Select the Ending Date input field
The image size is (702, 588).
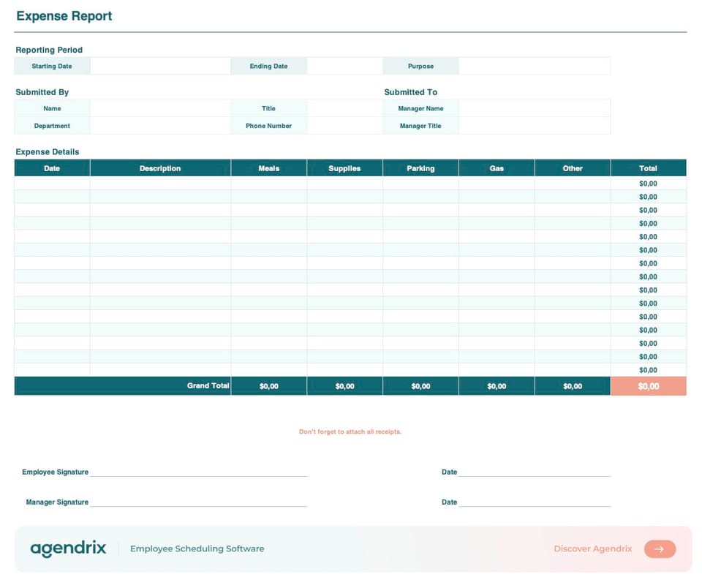pyautogui.click(x=344, y=66)
